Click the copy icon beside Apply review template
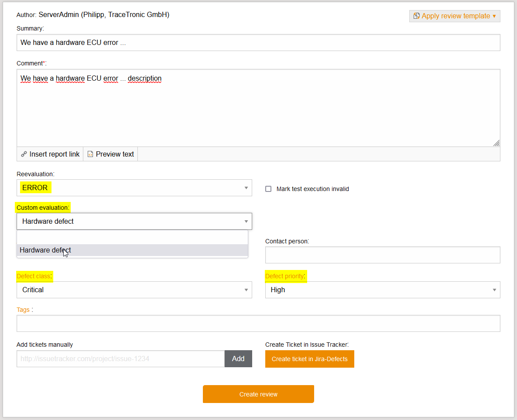517x420 pixels. [416, 16]
